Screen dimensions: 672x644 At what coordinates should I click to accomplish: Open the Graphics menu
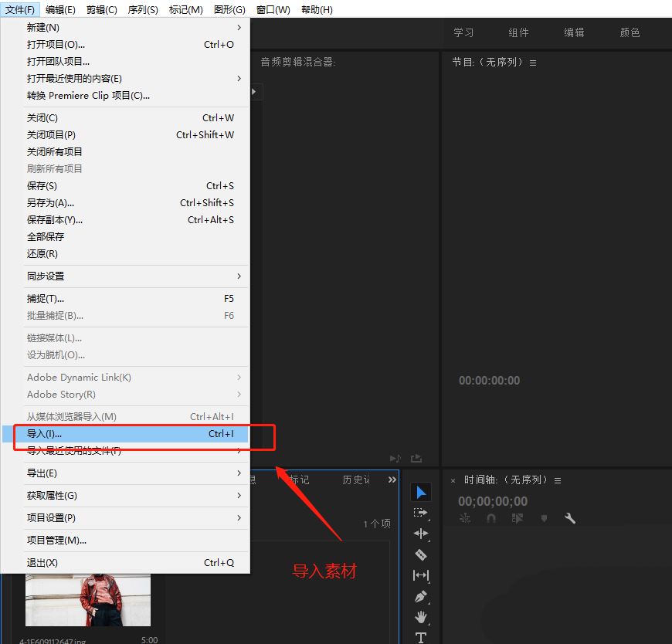(229, 9)
